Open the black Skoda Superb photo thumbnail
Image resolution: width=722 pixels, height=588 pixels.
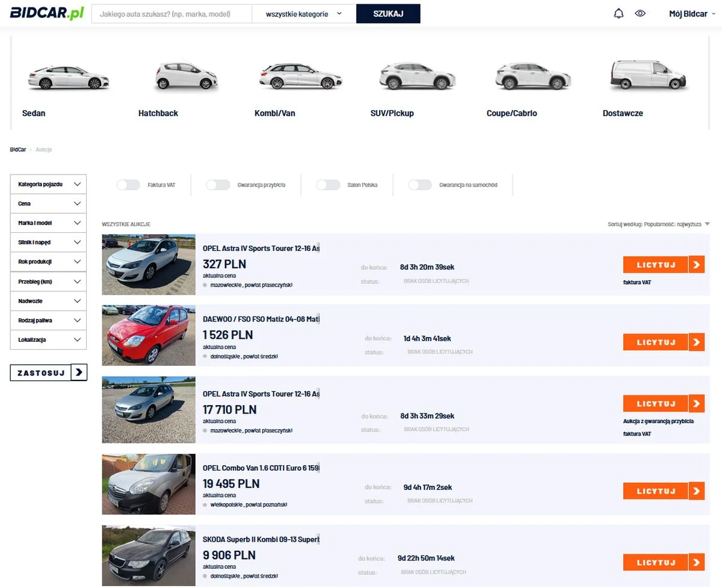(x=149, y=556)
